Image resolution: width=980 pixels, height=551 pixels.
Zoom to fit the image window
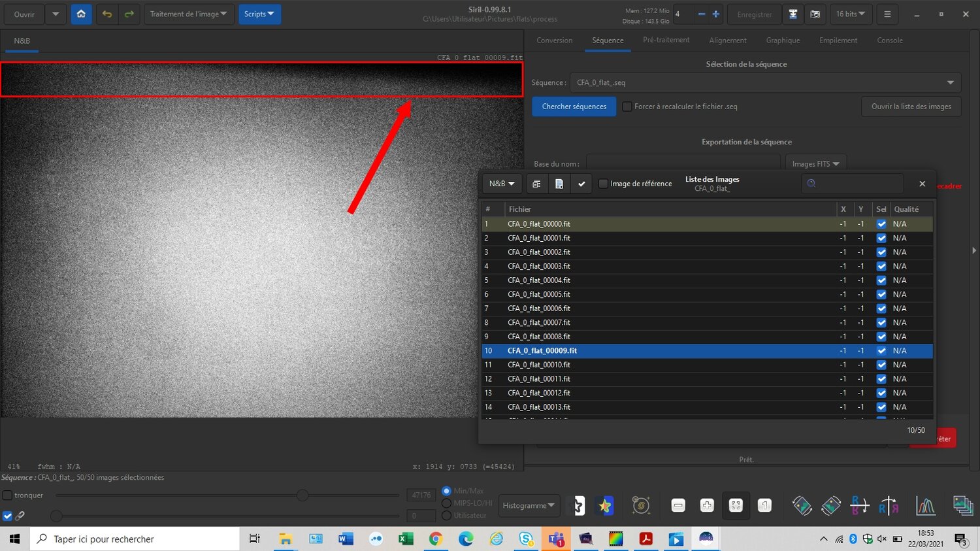736,505
